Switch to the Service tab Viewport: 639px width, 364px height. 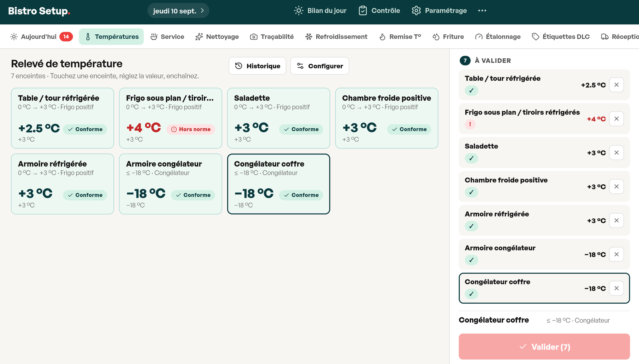click(x=167, y=37)
